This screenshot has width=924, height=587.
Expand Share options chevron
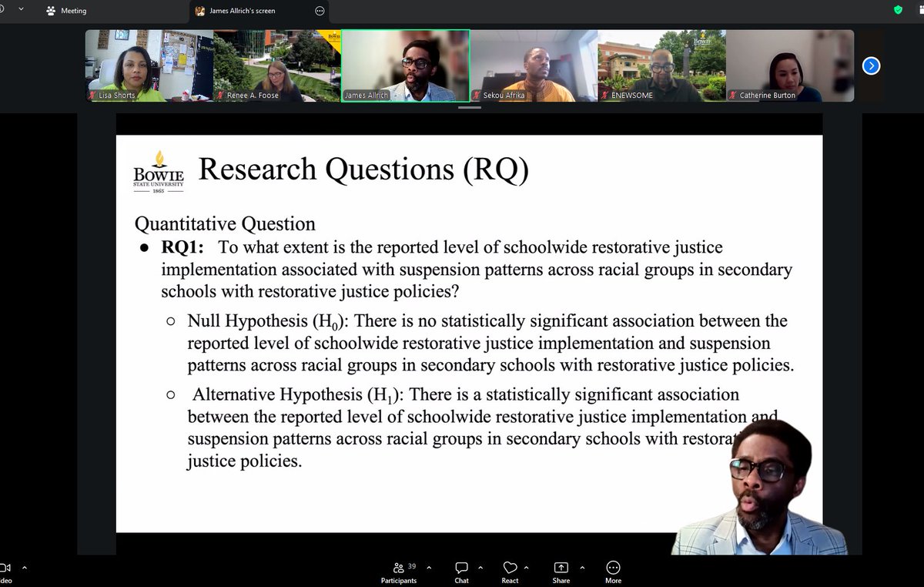point(581,568)
